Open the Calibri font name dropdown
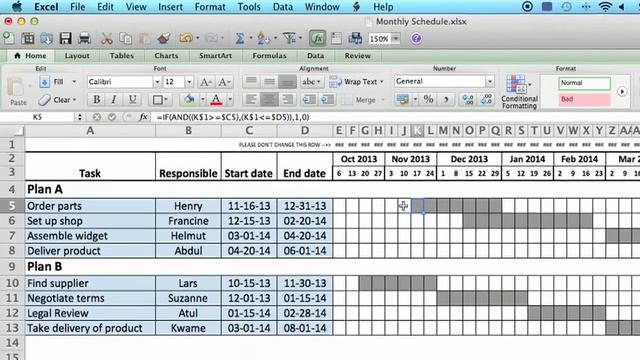This screenshot has width=640, height=360. pyautogui.click(x=157, y=82)
